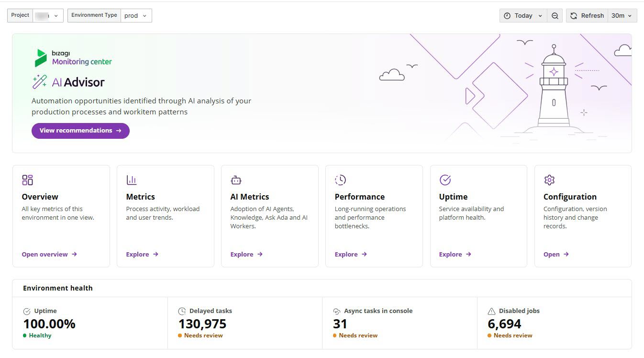Click Open link in Configuration card
Screen dimensions: 644x358
point(556,254)
